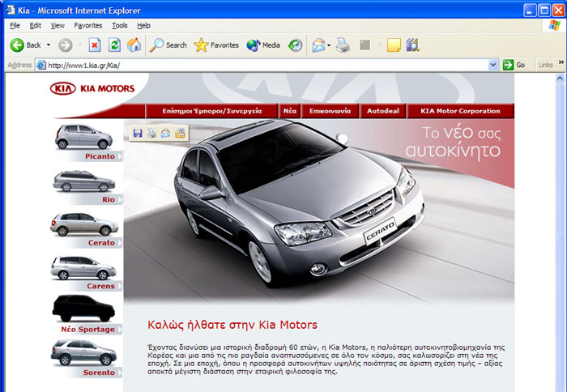Expand the address bar dropdown list
The height and width of the screenshot is (392, 567).
click(x=492, y=65)
